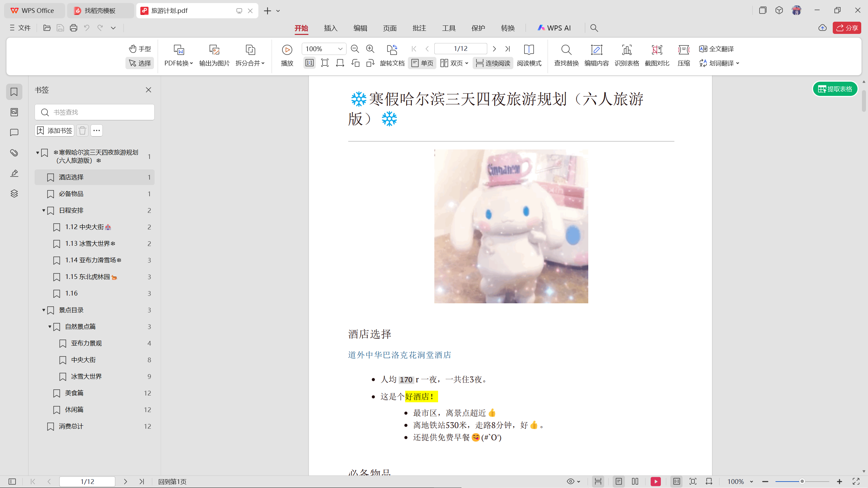Toggle the 手型 hand tool
This screenshot has height=488, width=868.
(140, 49)
